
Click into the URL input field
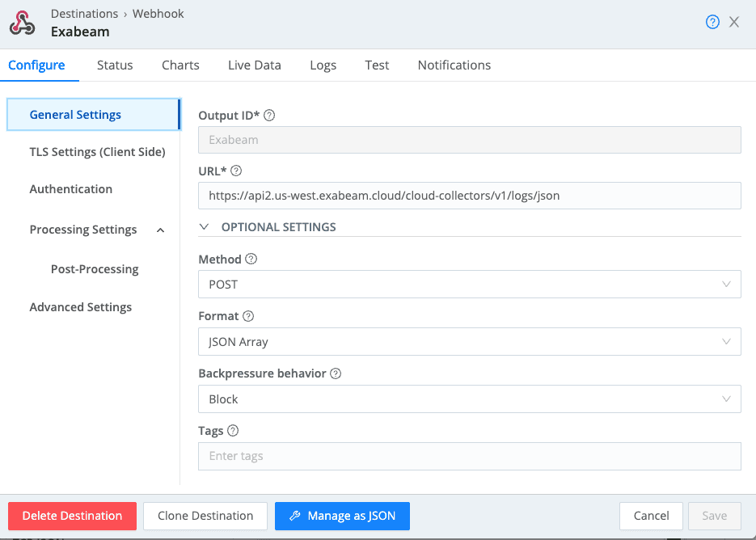469,196
